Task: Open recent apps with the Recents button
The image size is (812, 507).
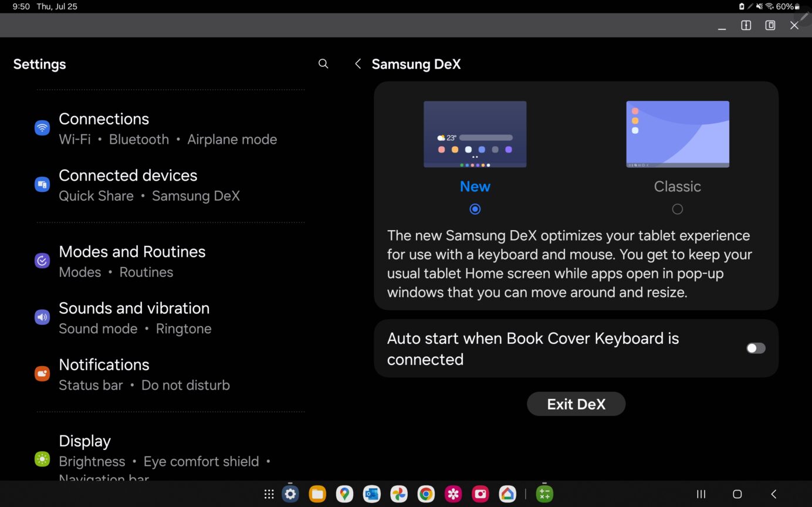Action: (701, 495)
